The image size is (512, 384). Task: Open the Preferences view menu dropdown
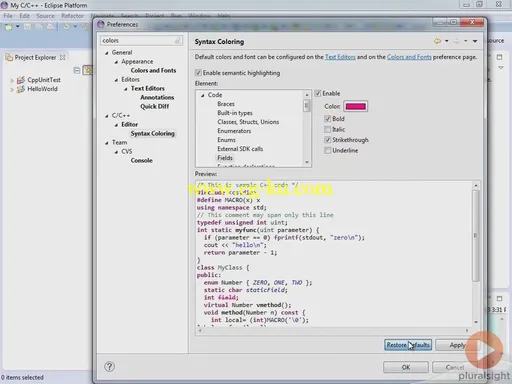pos(475,41)
